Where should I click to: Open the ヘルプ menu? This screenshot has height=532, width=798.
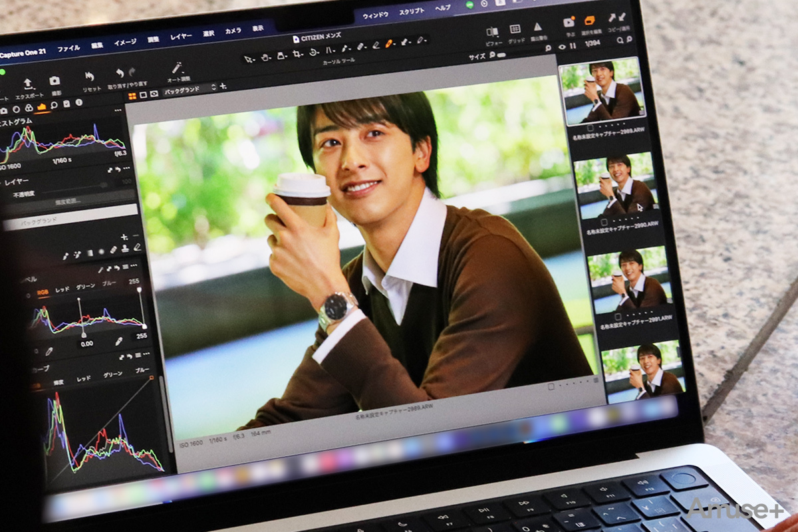pyautogui.click(x=443, y=9)
